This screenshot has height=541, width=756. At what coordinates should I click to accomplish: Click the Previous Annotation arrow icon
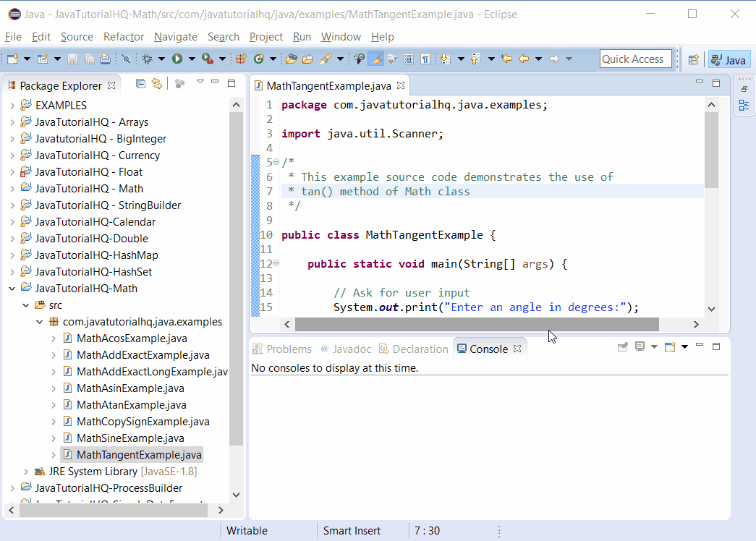(x=475, y=59)
